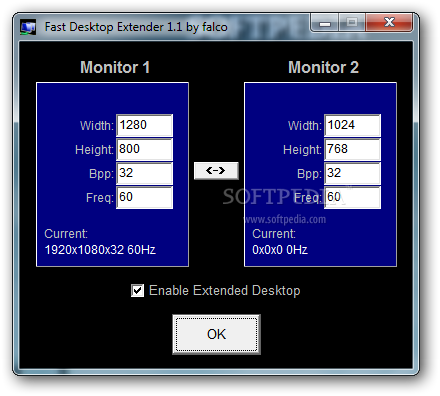The image size is (440, 396).
Task: Click the Fast Desktop Extender title bar icon
Action: point(28,27)
